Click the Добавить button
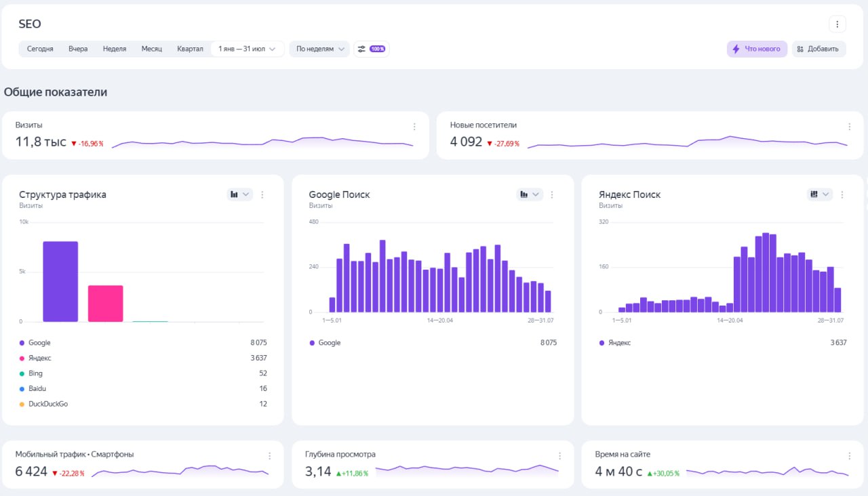Image resolution: width=868 pixels, height=496 pixels. click(818, 49)
